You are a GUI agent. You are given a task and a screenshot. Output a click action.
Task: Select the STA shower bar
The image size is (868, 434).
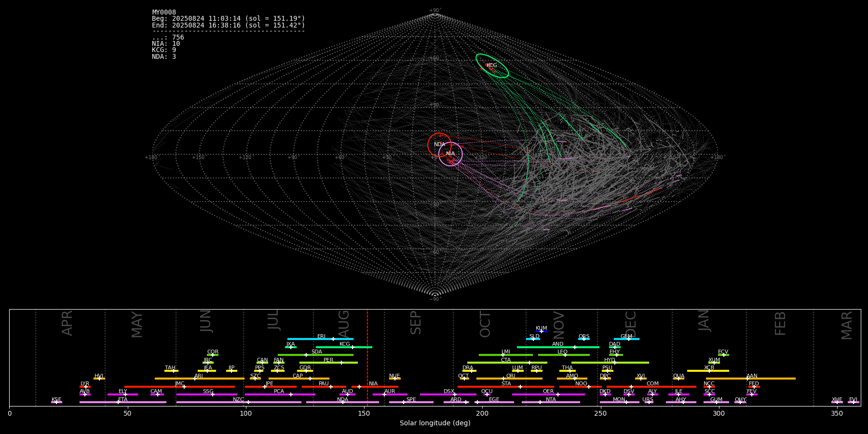pos(506,386)
